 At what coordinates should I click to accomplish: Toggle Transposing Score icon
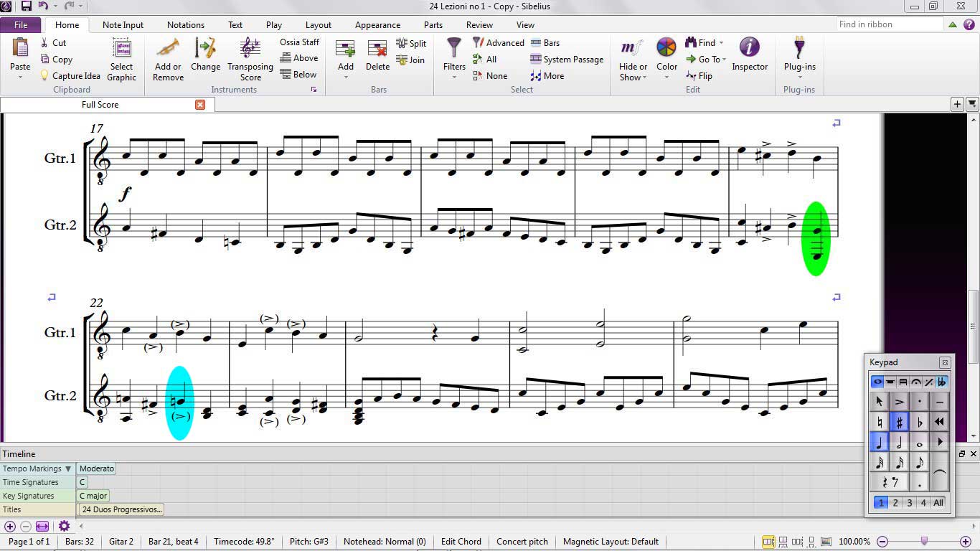pyautogui.click(x=250, y=48)
